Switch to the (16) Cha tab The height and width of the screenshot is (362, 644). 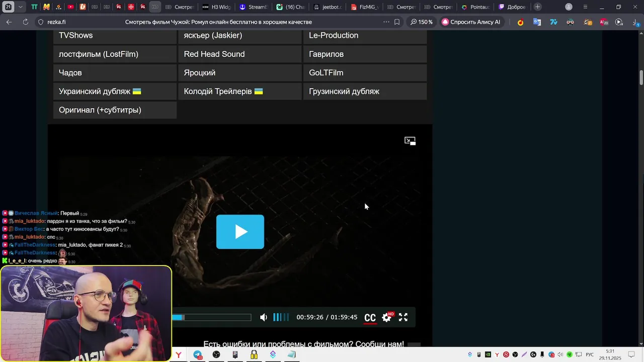[290, 7]
